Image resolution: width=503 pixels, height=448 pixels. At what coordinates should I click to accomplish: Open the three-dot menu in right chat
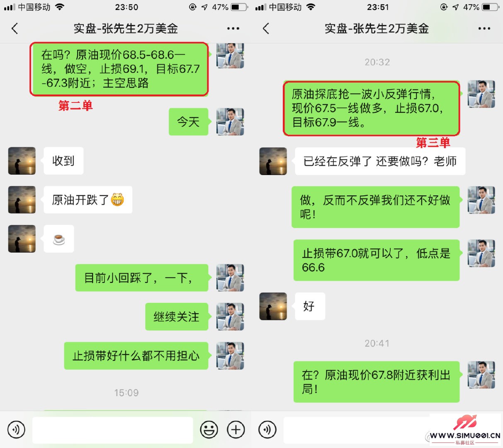click(x=484, y=29)
